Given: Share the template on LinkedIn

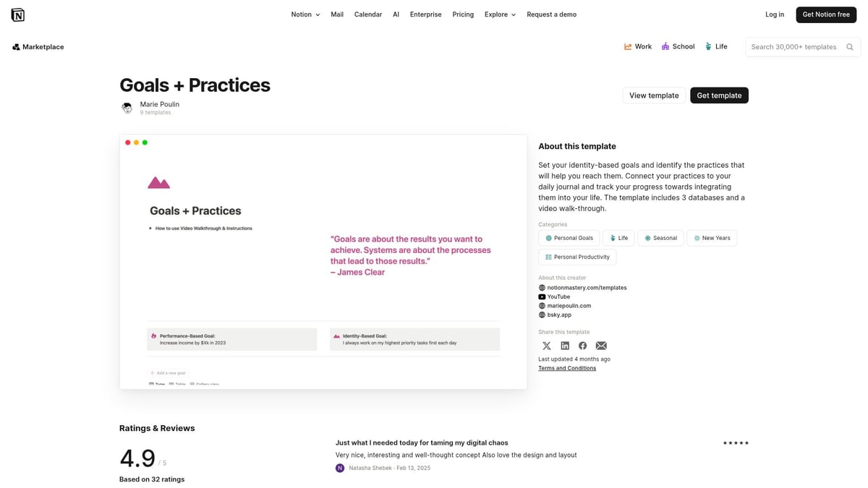Looking at the screenshot, I should click(565, 346).
